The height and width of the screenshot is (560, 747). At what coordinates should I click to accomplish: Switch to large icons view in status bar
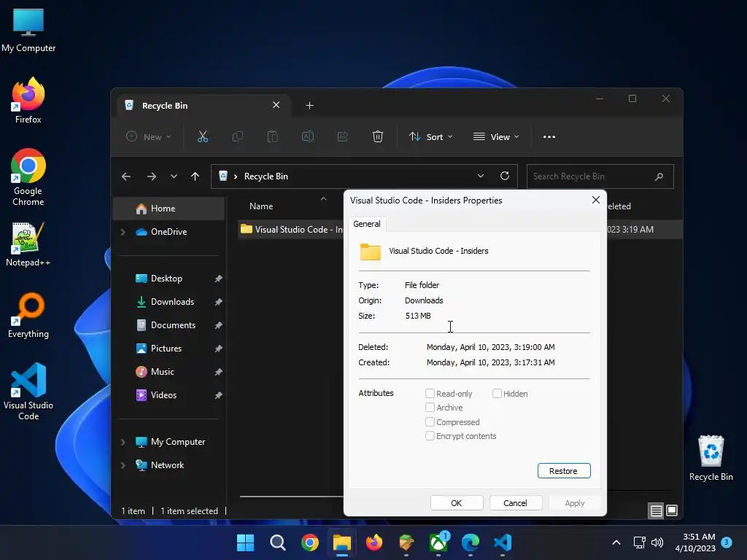click(672, 511)
